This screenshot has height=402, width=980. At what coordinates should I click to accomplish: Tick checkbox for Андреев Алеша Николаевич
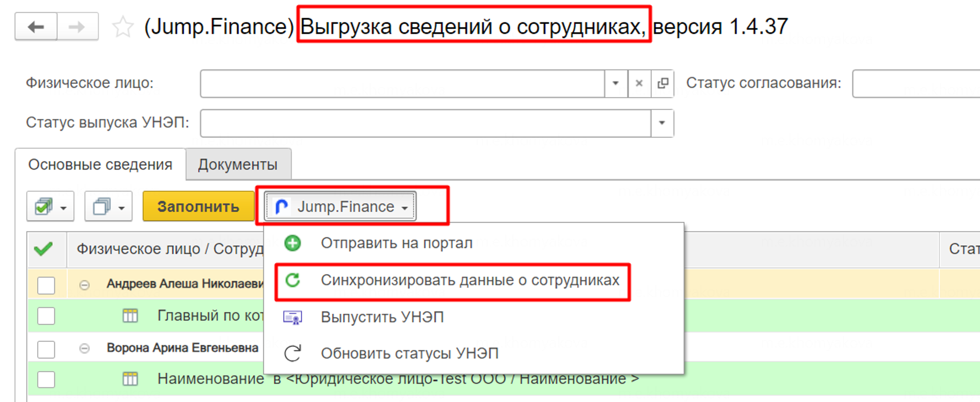[46, 285]
